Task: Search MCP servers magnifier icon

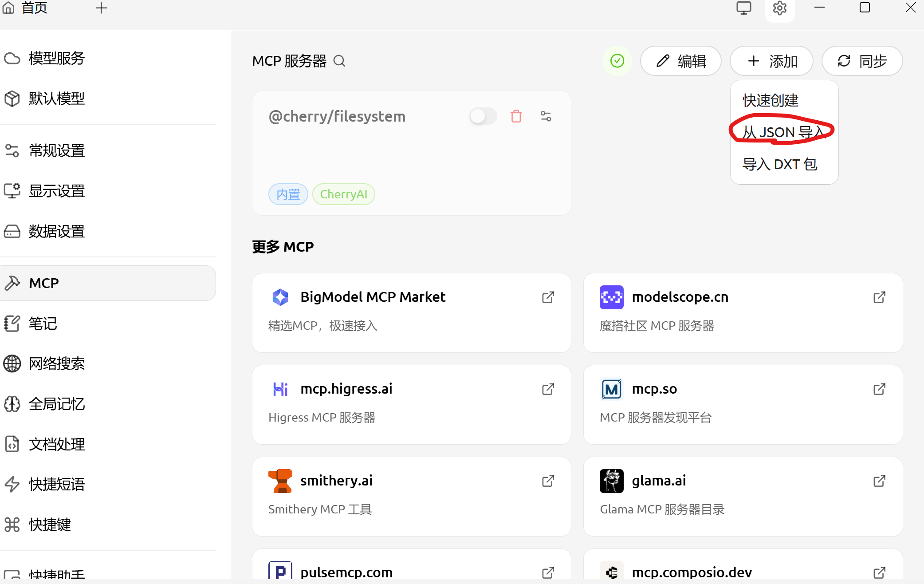Action: (339, 61)
